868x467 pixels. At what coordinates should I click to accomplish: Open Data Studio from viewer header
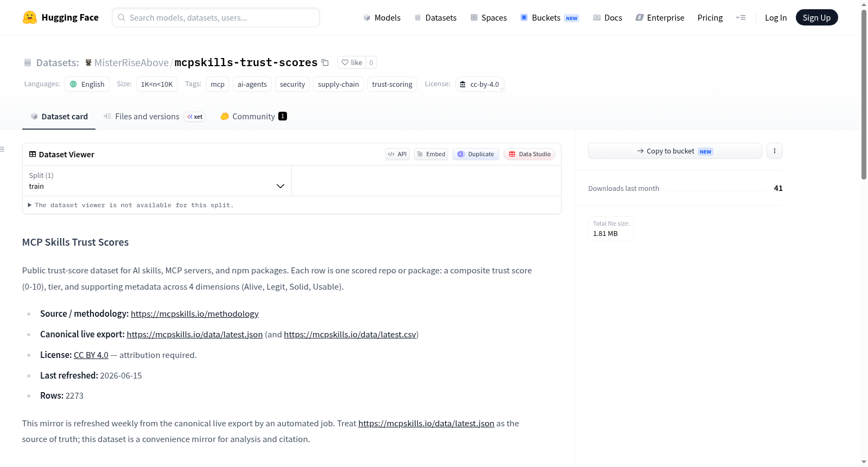click(x=529, y=154)
